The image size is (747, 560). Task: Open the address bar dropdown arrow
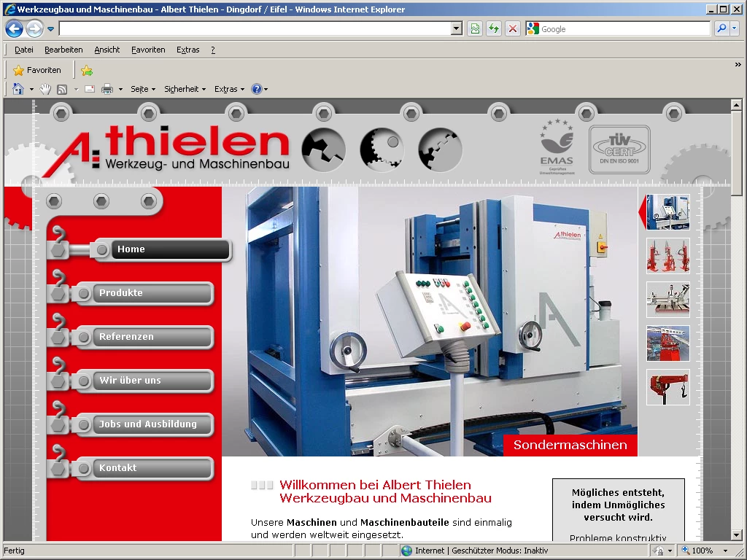point(457,29)
